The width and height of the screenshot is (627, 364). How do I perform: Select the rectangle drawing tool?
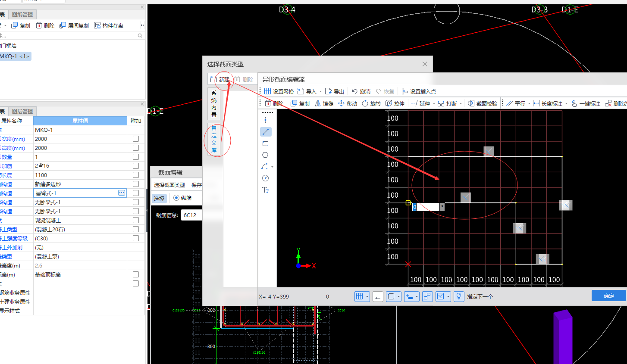click(x=266, y=143)
